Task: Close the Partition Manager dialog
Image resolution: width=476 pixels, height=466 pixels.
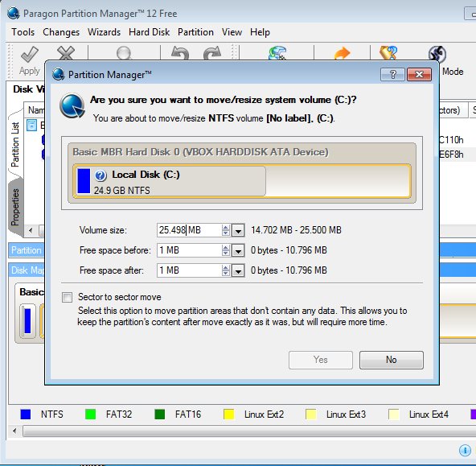Action: [419, 74]
